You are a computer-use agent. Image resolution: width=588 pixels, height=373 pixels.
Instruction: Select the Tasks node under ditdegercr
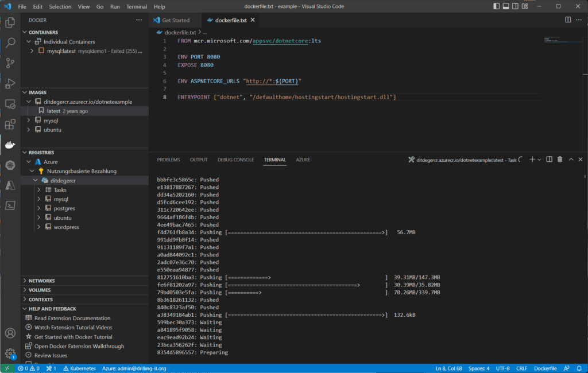tap(85, 190)
